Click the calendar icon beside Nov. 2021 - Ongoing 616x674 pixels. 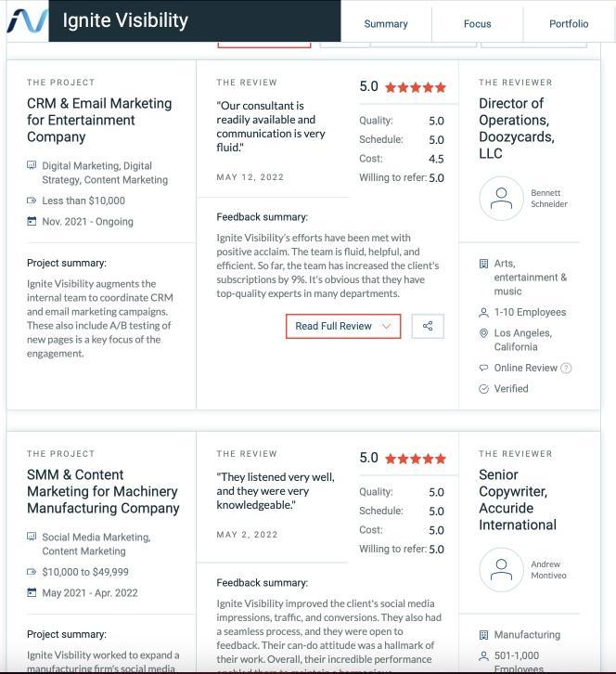tap(32, 221)
